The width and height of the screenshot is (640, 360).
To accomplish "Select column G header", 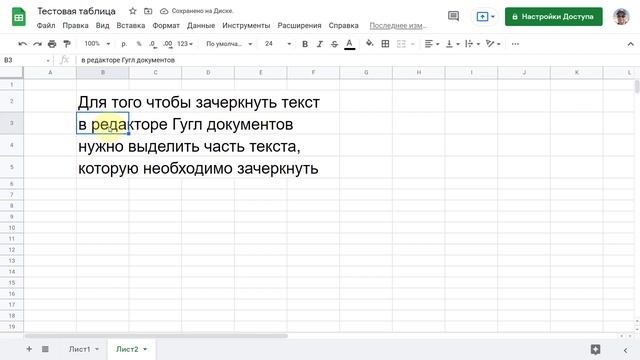I will (x=366, y=72).
